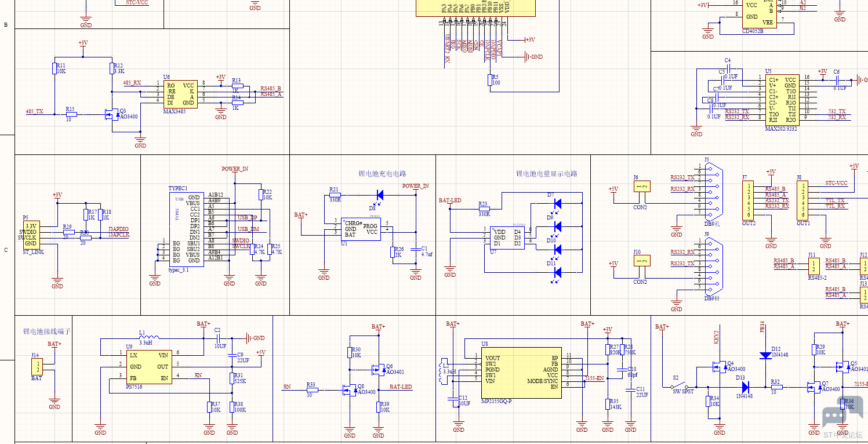Select the L1 3.3uH inductor symbol
Image resolution: width=868 pixels, height=444 pixels.
tap(148, 338)
